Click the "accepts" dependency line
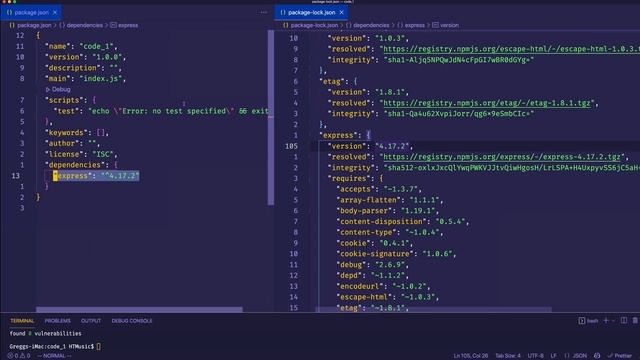640x360 pixels. tap(379, 189)
